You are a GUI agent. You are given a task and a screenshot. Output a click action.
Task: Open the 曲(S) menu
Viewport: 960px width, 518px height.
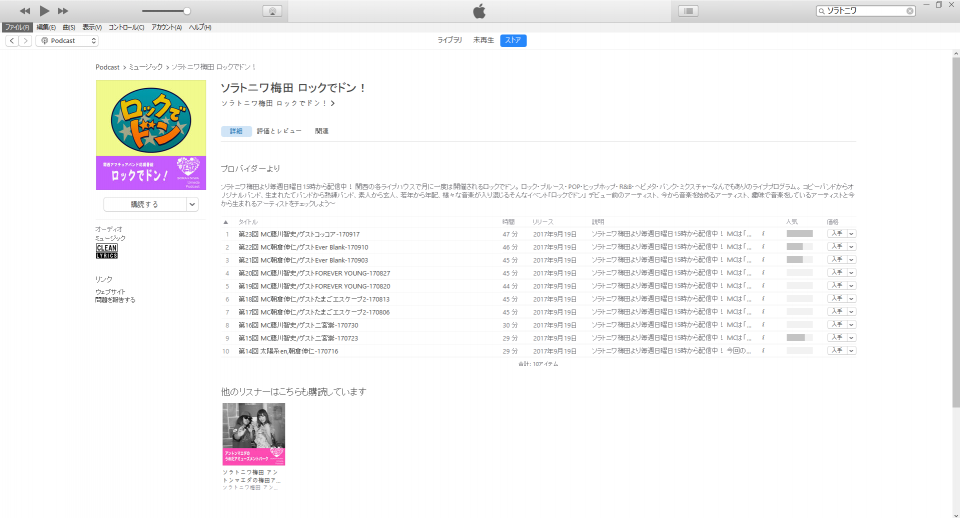[x=69, y=28]
